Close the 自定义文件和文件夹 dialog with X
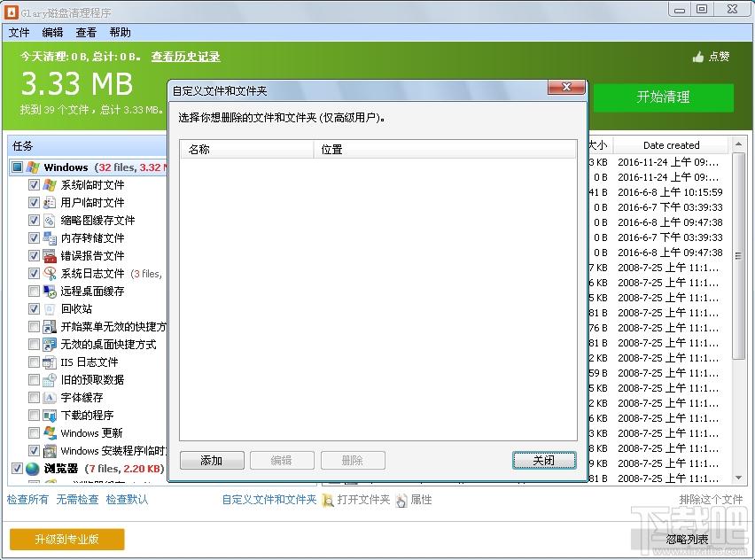The height and width of the screenshot is (560, 755). 566,87
